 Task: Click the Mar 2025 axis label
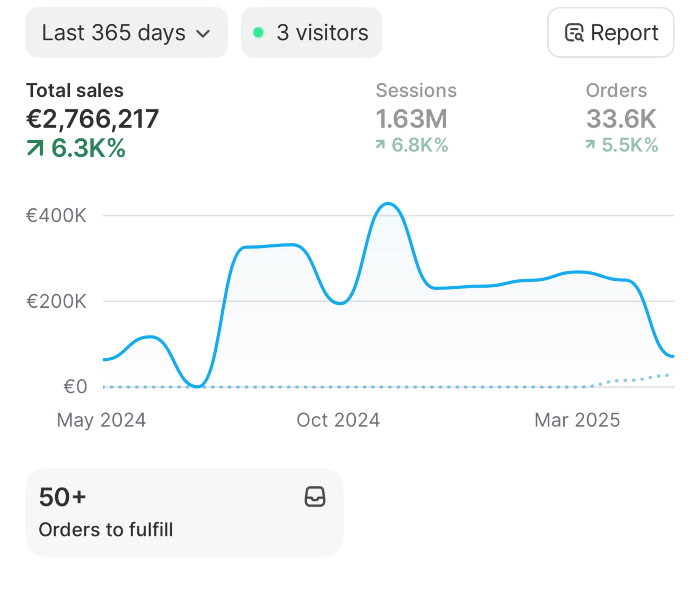[x=577, y=420]
